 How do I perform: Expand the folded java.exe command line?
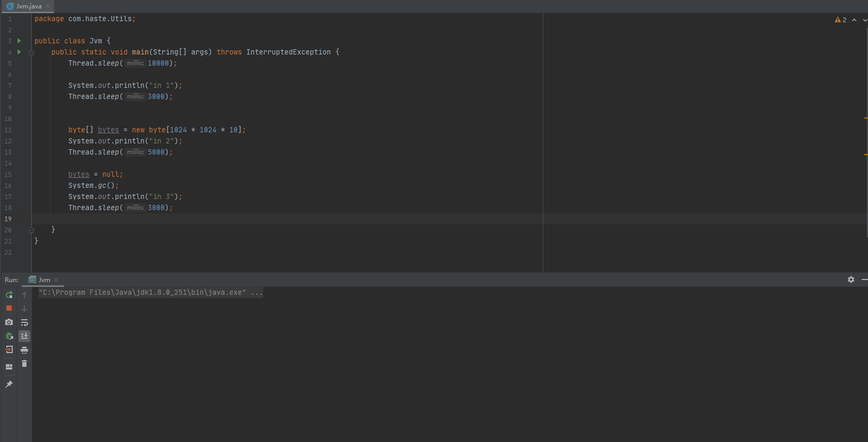257,293
